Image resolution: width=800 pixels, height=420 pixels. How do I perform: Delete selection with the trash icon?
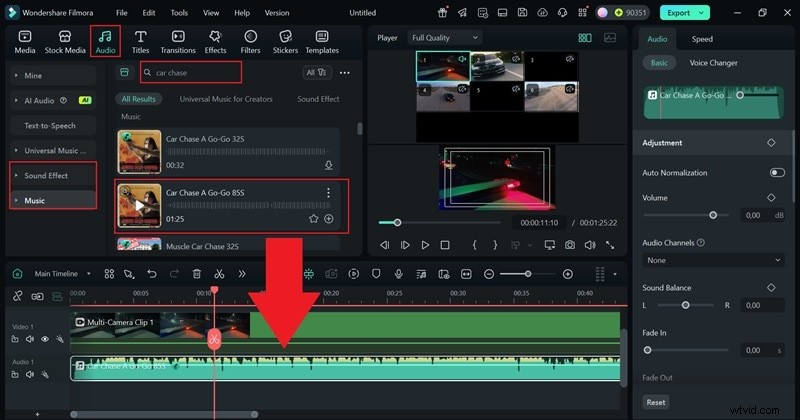pyautogui.click(x=195, y=274)
